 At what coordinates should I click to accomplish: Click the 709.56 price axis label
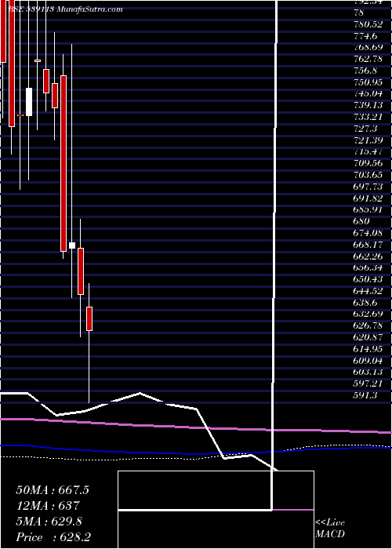coord(368,163)
